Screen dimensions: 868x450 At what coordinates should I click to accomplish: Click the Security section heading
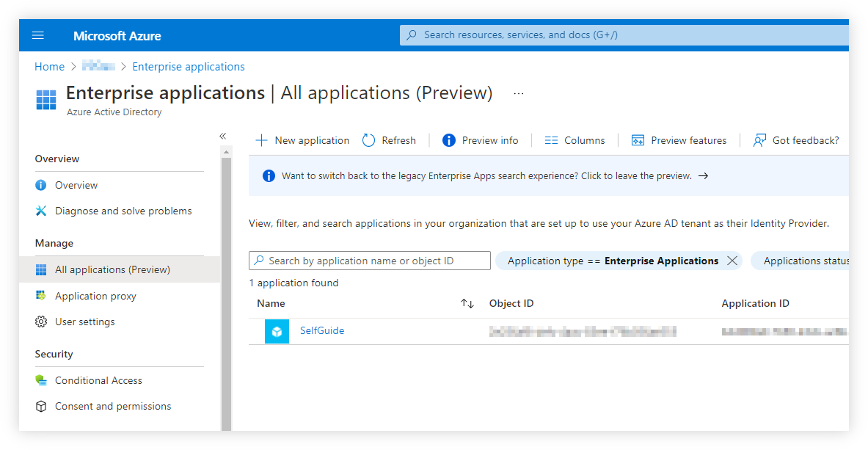coord(54,354)
